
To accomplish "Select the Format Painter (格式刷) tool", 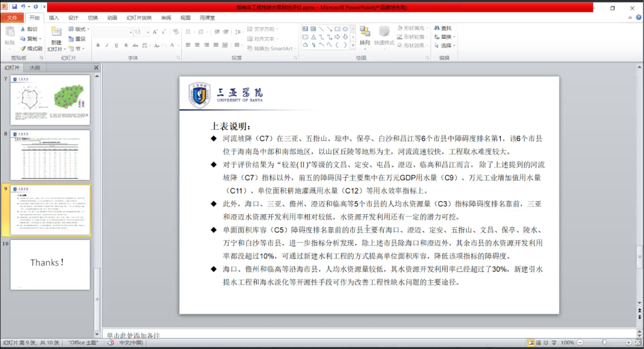I will tap(30, 48).
